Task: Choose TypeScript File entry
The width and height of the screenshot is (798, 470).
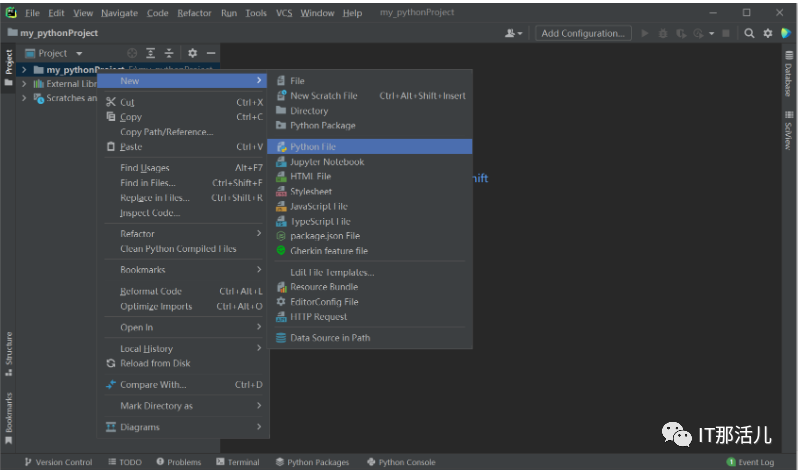Action: point(370,221)
